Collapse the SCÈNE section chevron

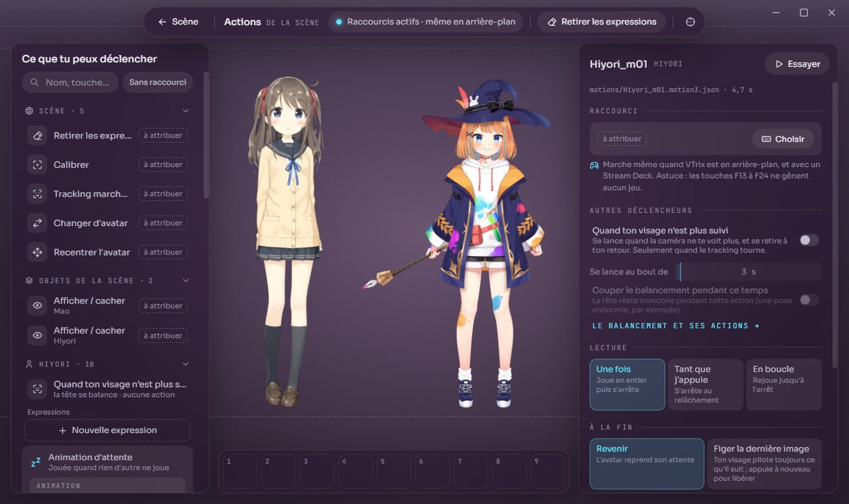click(x=186, y=111)
